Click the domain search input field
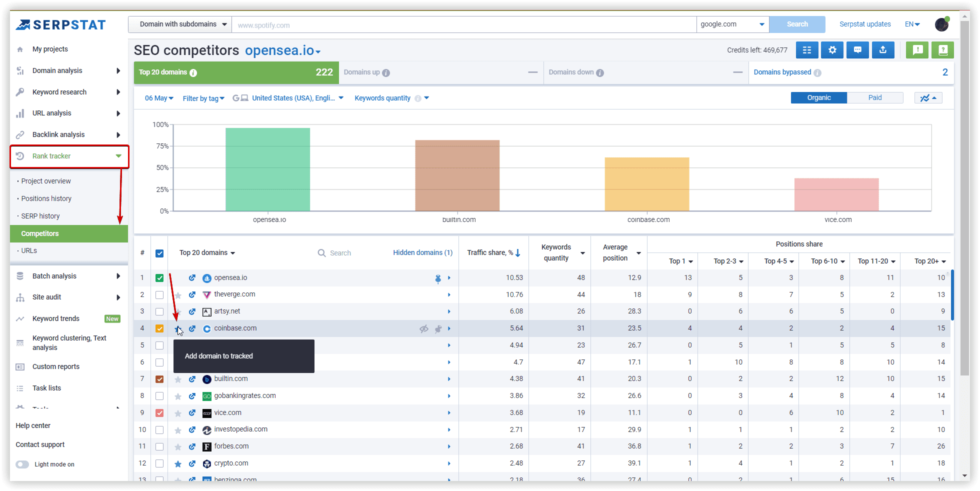 pyautogui.click(x=464, y=24)
